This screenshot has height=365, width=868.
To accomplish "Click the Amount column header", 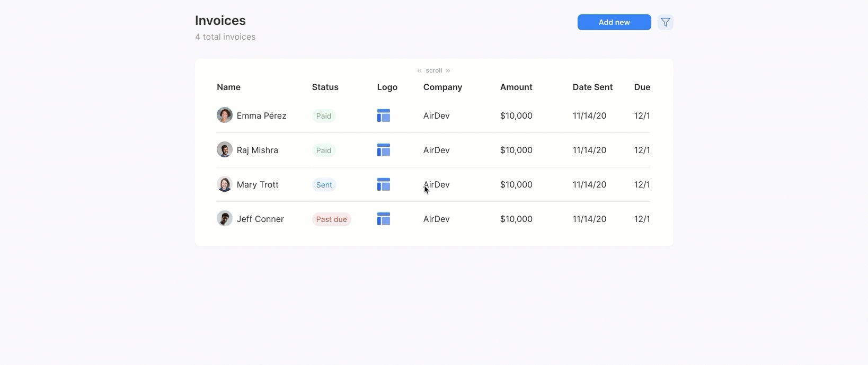I will pyautogui.click(x=516, y=87).
